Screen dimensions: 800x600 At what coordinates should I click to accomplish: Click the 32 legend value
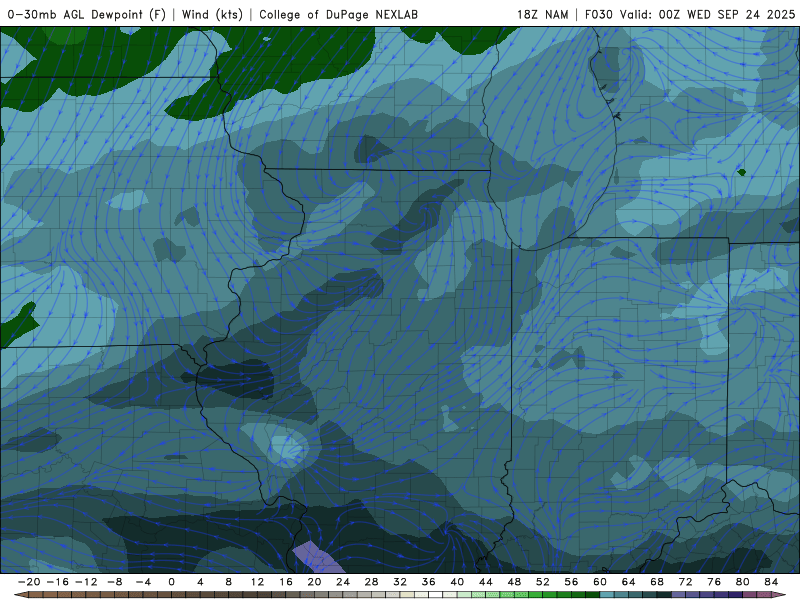pos(400,582)
